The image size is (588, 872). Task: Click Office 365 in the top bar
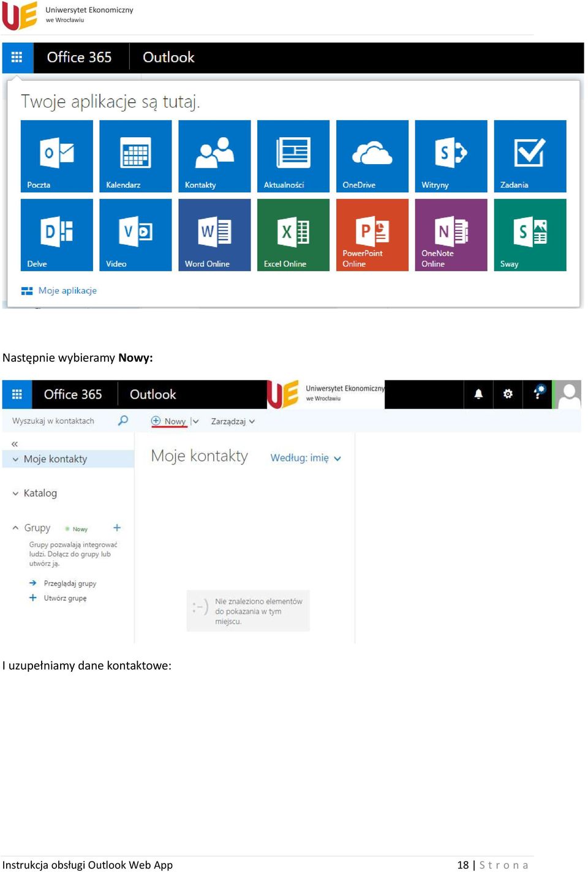(80, 58)
